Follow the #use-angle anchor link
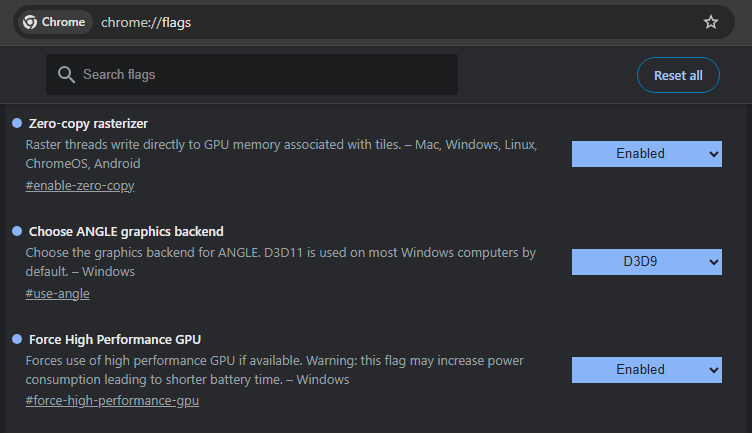This screenshot has height=433, width=752. tap(57, 294)
